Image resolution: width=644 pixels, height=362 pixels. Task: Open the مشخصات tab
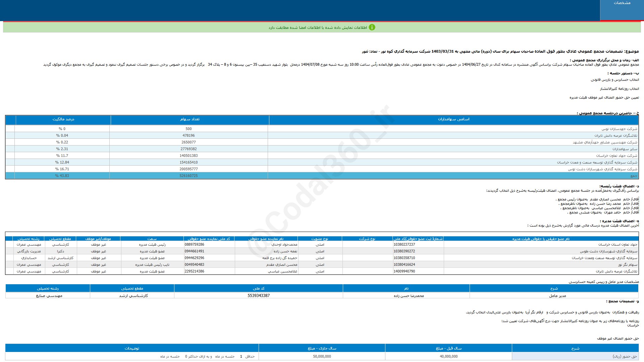622,3
